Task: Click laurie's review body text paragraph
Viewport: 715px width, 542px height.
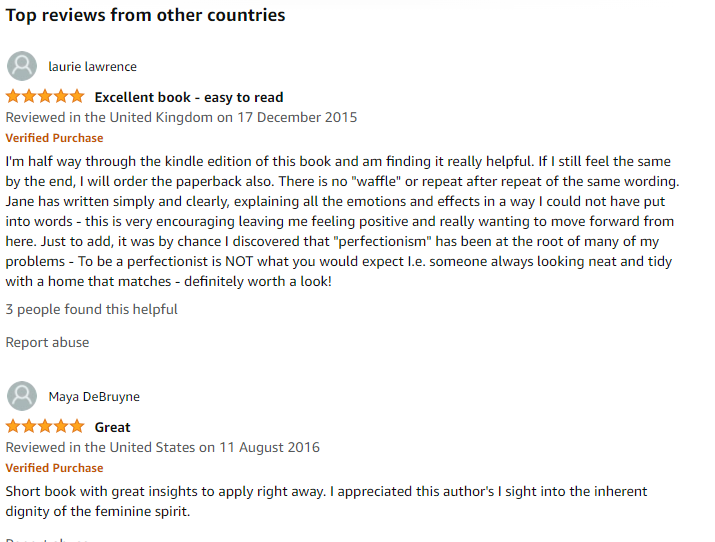Action: (x=342, y=221)
